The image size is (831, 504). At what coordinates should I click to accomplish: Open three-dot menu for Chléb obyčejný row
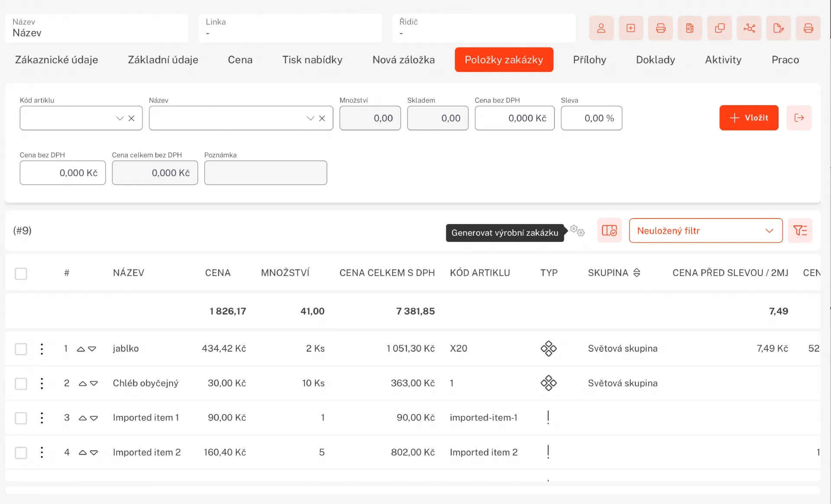[x=42, y=383]
